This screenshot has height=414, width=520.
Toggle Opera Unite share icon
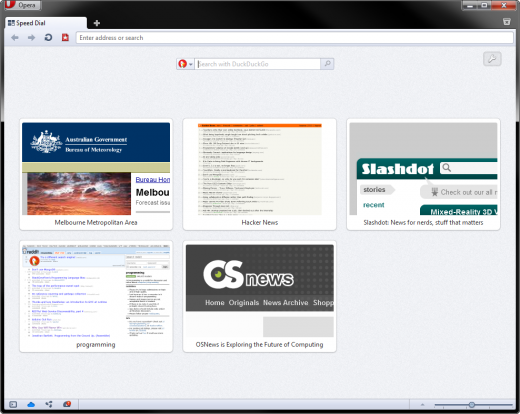[49, 405]
